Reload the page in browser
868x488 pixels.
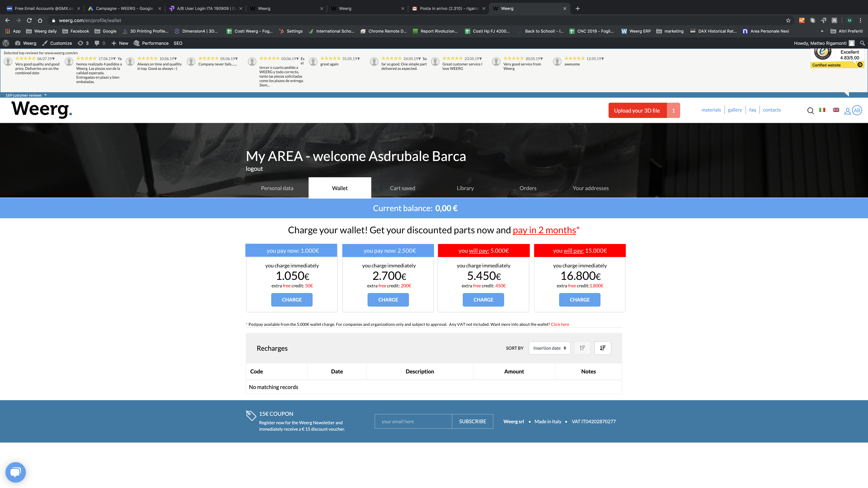29,21
